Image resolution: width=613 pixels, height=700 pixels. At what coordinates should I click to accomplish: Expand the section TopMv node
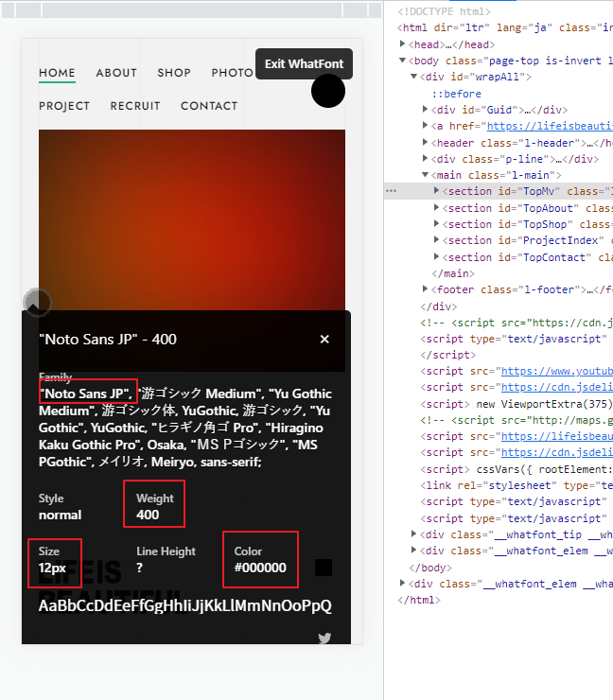click(x=437, y=191)
